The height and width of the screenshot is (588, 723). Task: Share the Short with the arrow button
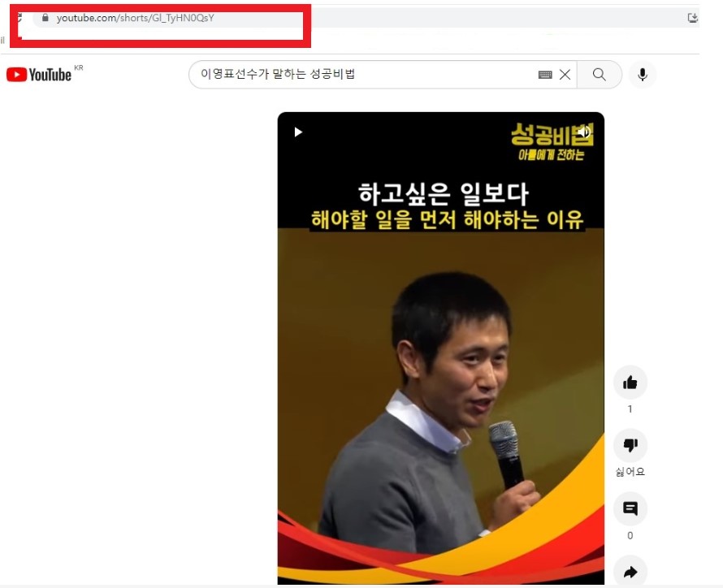(x=630, y=572)
